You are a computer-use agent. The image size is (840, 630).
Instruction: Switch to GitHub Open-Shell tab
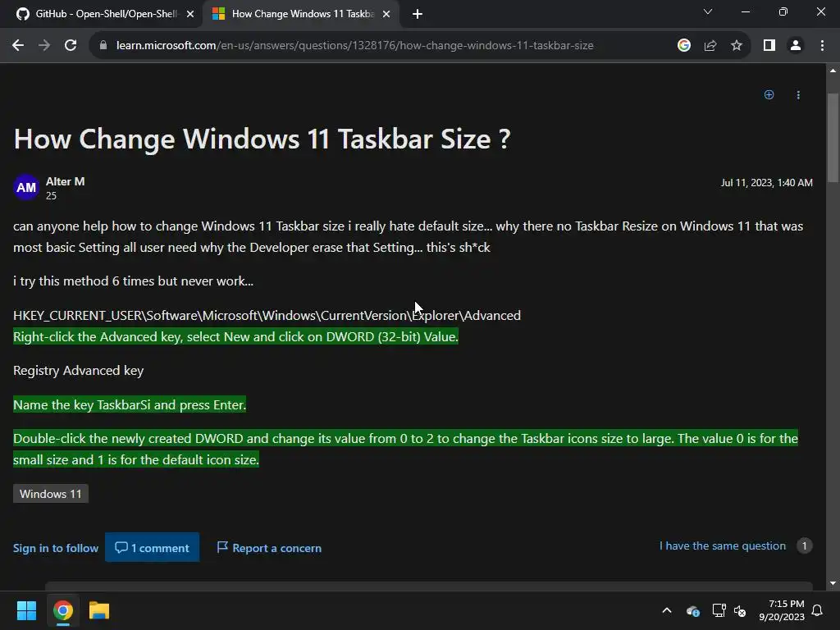[x=101, y=15]
